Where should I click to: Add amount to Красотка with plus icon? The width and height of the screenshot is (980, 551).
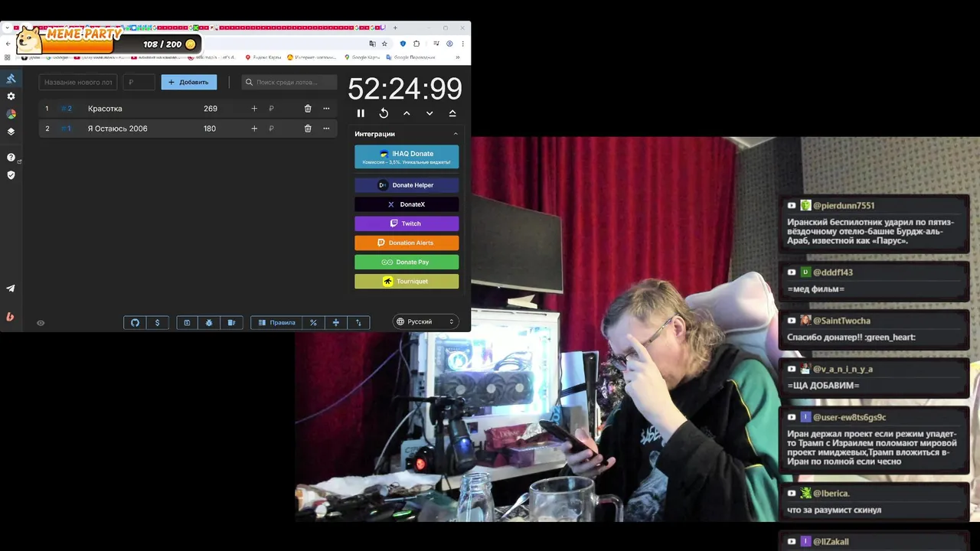point(254,109)
